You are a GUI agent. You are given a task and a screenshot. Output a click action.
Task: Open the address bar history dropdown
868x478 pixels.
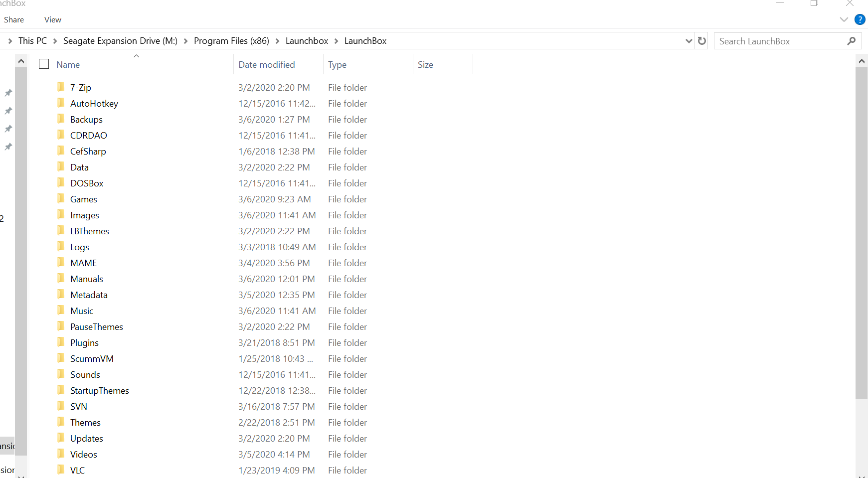pyautogui.click(x=689, y=41)
